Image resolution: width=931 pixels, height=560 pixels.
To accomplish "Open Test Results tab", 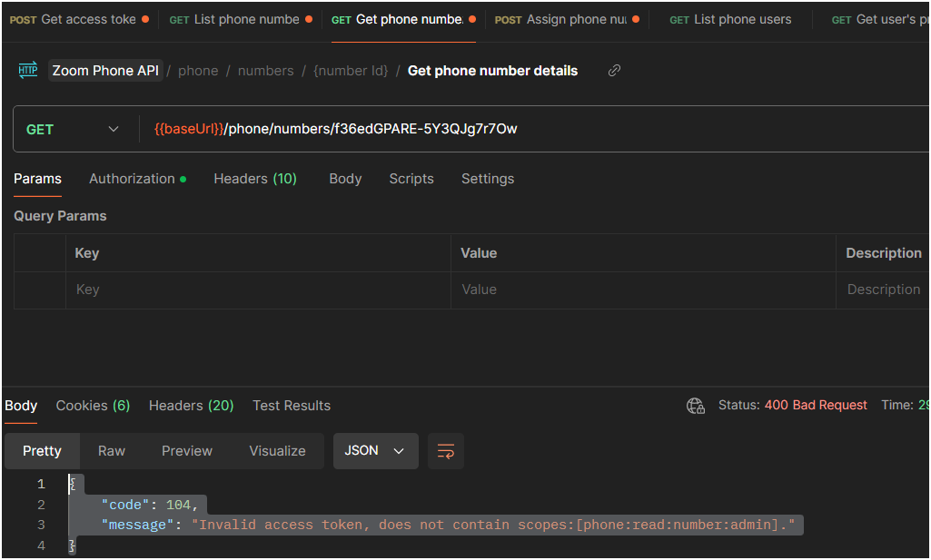I will point(292,406).
